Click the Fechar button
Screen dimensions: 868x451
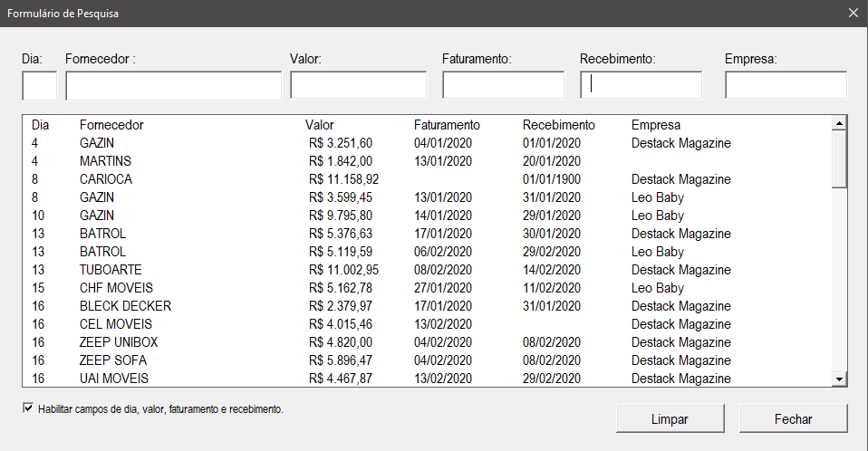[x=794, y=419]
